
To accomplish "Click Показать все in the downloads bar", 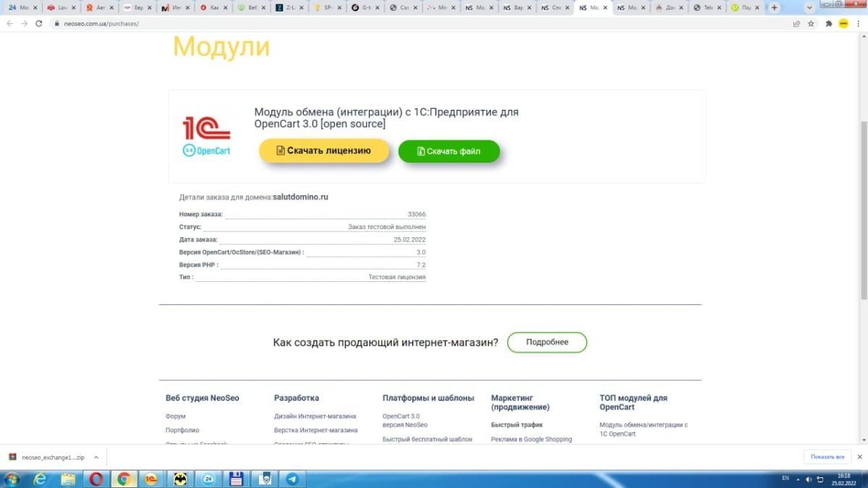I will 827,457.
